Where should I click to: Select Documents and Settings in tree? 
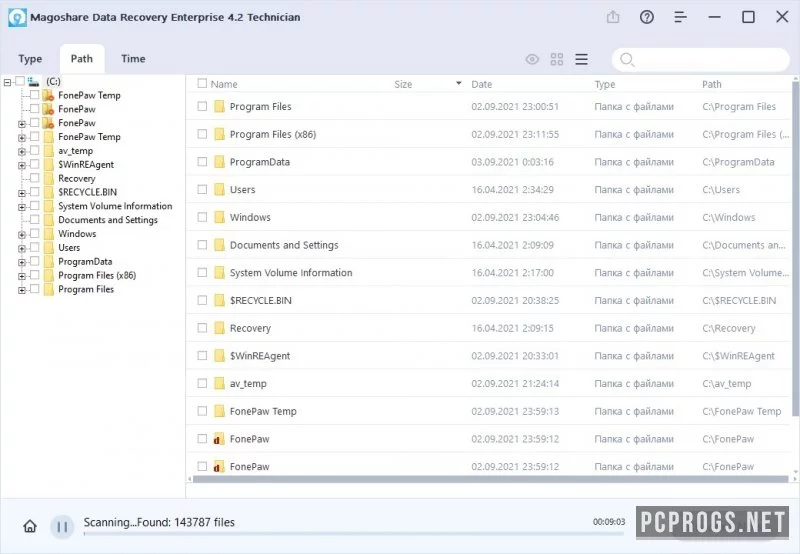(x=108, y=220)
